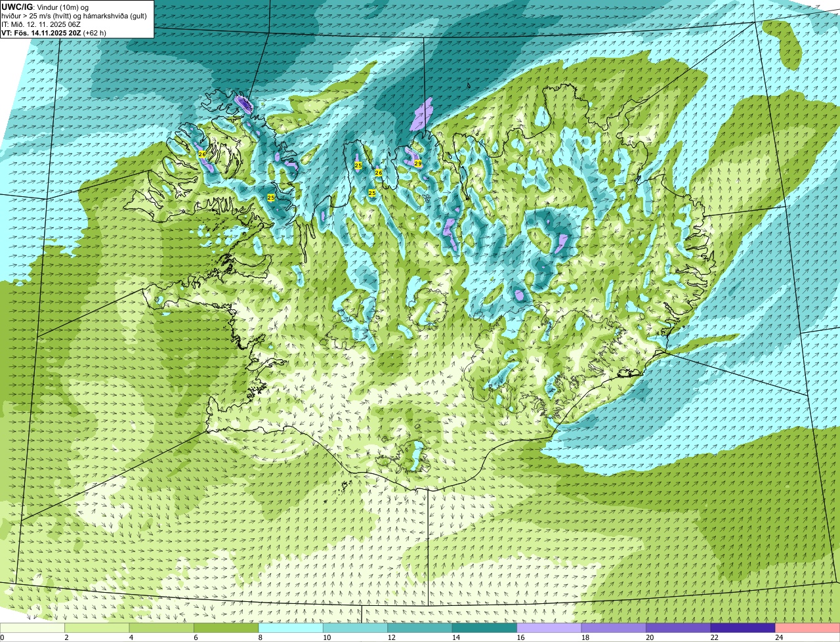
Task: Click the scale value 8
Action: (x=261, y=637)
